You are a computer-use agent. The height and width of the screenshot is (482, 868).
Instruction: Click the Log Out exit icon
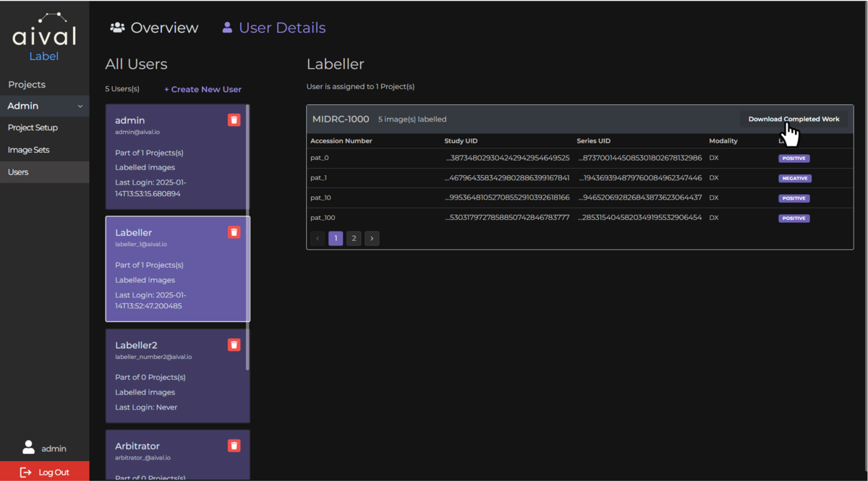[25, 472]
